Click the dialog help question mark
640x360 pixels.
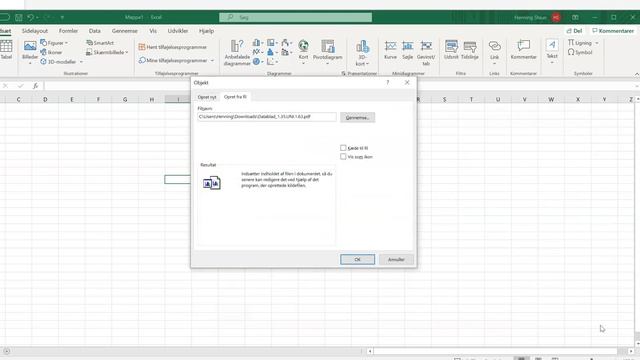(388, 82)
